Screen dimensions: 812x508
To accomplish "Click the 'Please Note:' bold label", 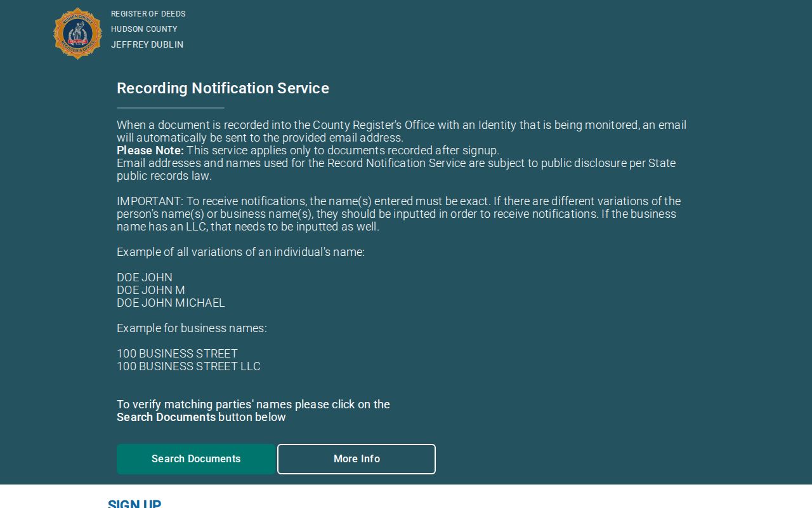I will [x=150, y=150].
